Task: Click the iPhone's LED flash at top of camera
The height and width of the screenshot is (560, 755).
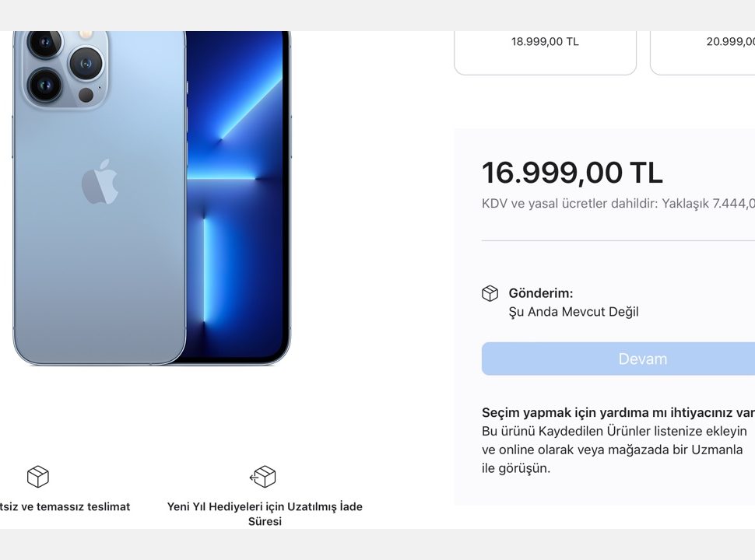Action: click(86, 34)
